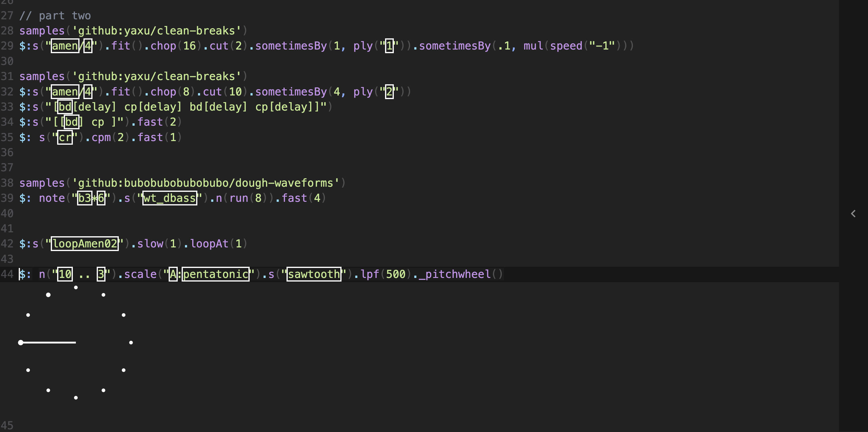868x432 pixels.
Task: Click 'scale' function on line 44
Action: (x=141, y=274)
